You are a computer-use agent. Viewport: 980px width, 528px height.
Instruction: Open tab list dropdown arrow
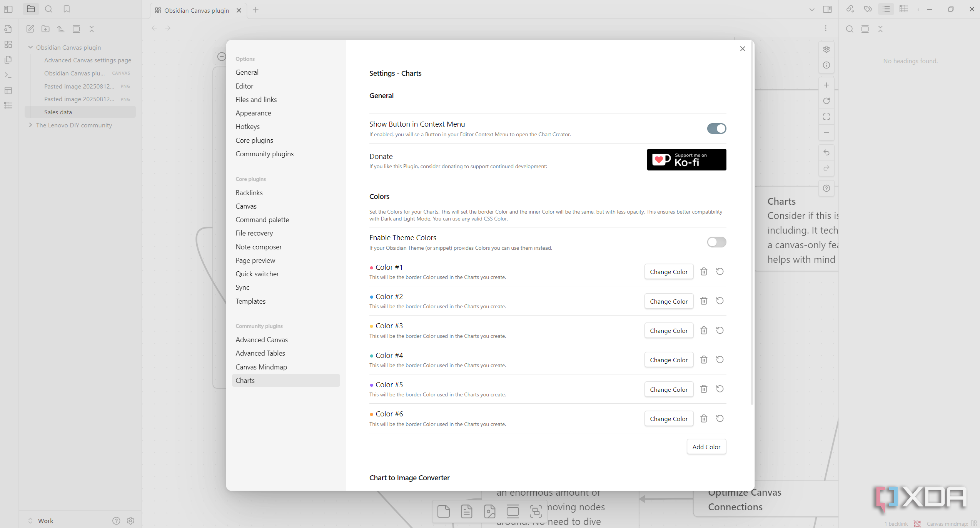[812, 10]
